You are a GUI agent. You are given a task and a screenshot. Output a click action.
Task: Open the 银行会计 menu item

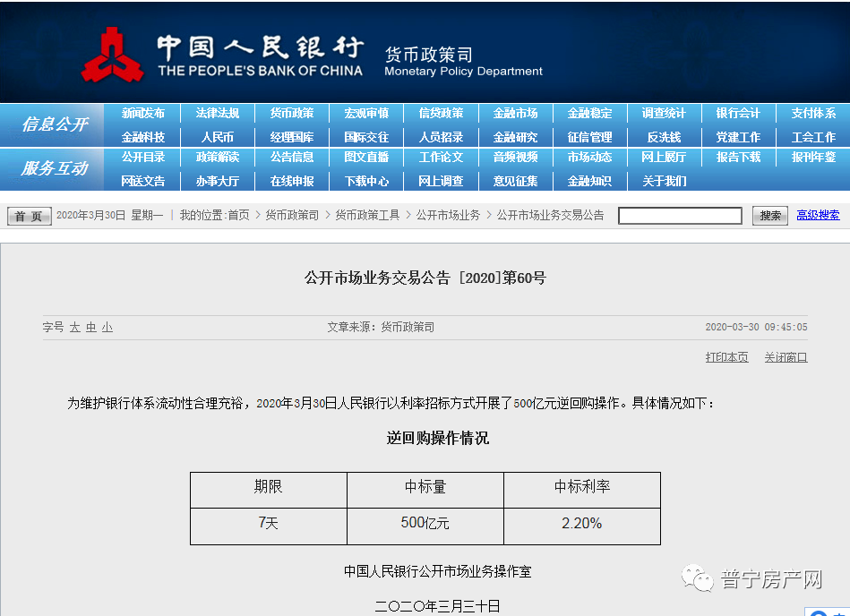point(738,113)
